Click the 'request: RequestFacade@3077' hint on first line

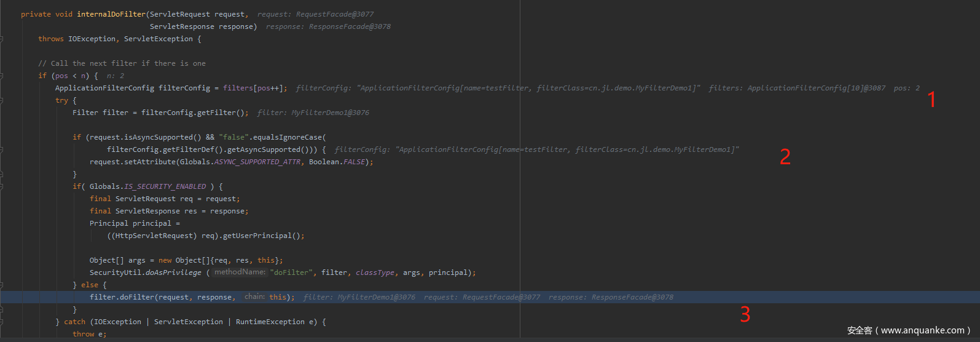tap(315, 14)
